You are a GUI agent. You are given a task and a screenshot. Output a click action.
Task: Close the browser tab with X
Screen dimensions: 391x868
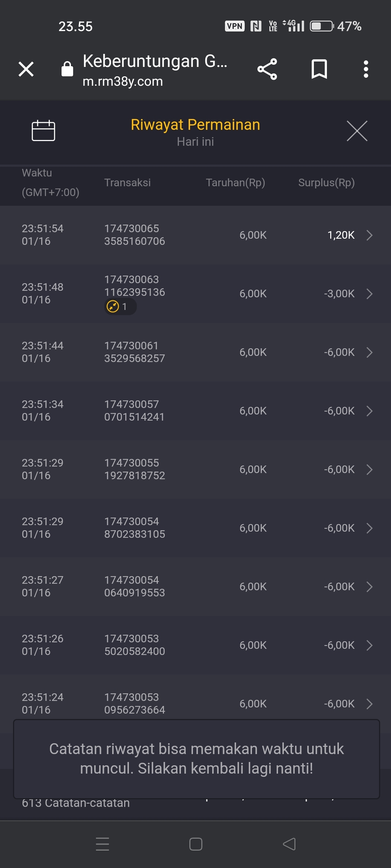[26, 69]
